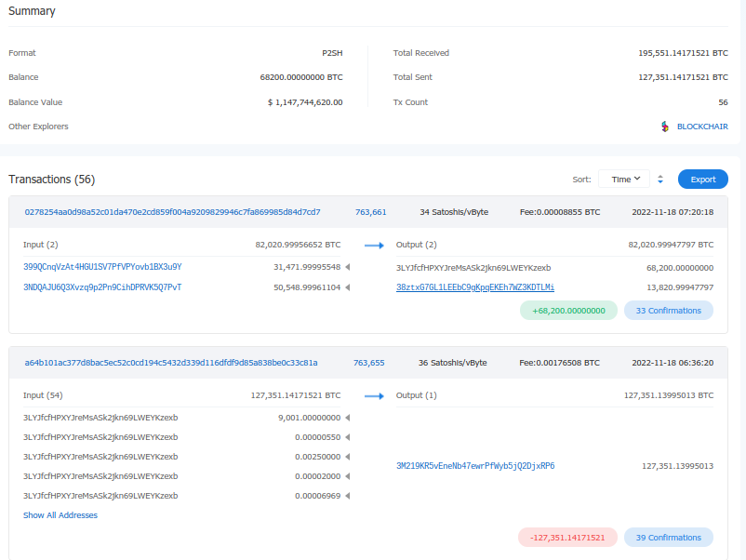Open block height 763,655
This screenshot has width=746, height=560.
[369, 363]
